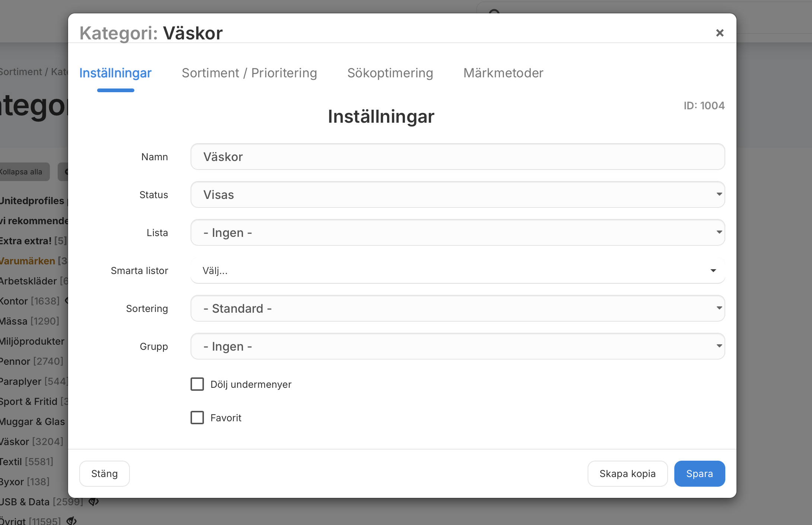Click the Sortiment breadcrumb link in the background
This screenshot has height=525, width=812.
coord(21,72)
